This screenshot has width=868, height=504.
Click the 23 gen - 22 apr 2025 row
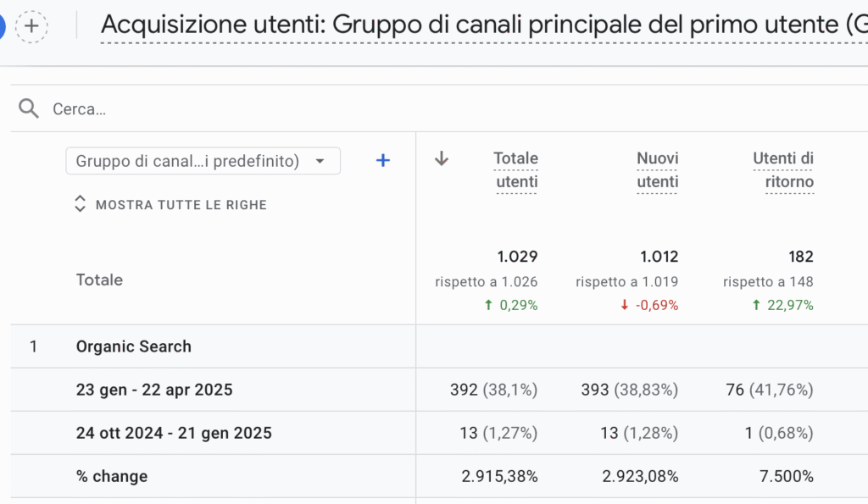[x=154, y=390]
